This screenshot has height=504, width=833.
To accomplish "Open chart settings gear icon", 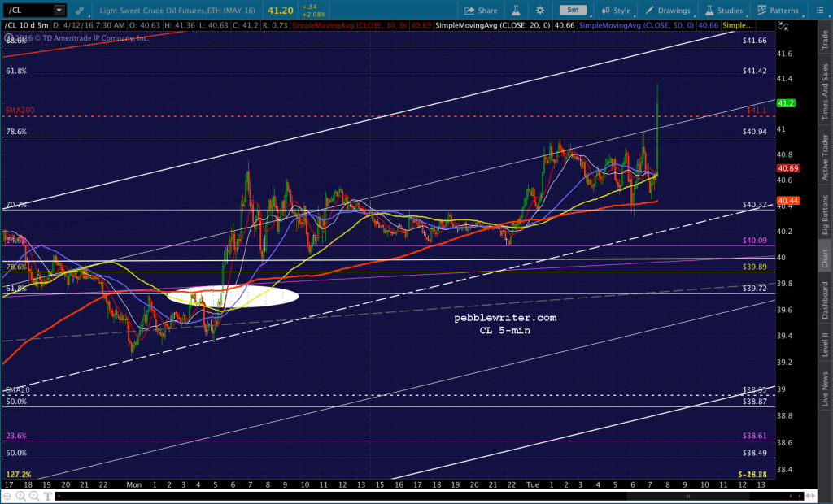I will [x=540, y=10].
